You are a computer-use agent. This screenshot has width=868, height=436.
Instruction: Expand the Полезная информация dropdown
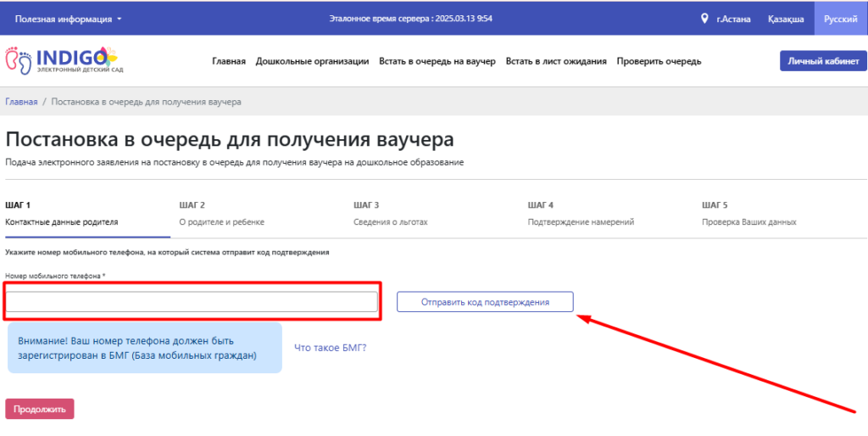(x=68, y=18)
